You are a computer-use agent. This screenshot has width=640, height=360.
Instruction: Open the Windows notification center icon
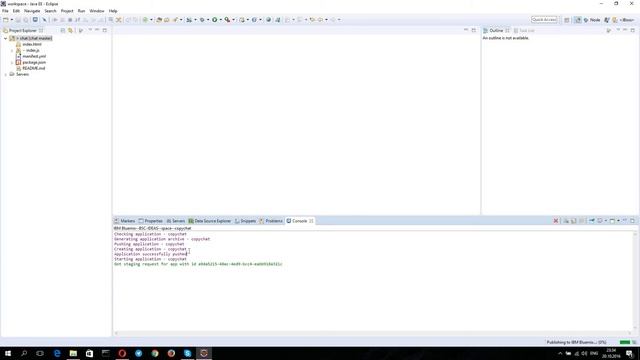point(629,353)
